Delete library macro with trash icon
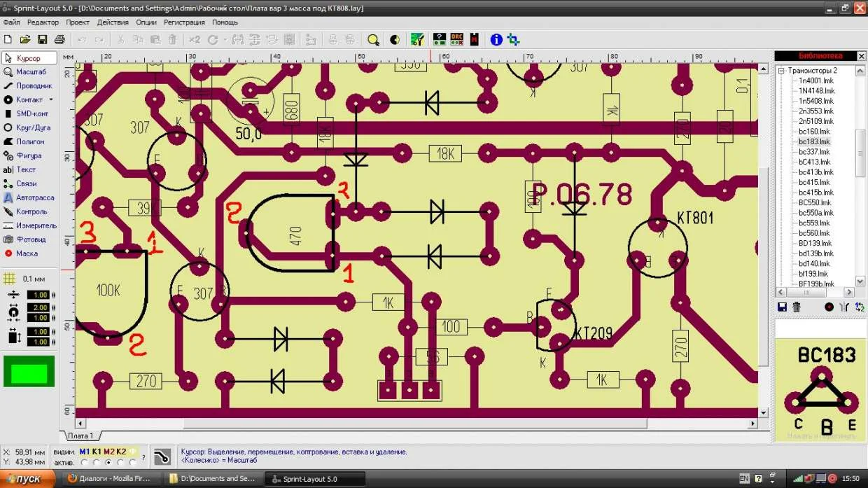This screenshot has height=488, width=868. pyautogui.click(x=796, y=307)
